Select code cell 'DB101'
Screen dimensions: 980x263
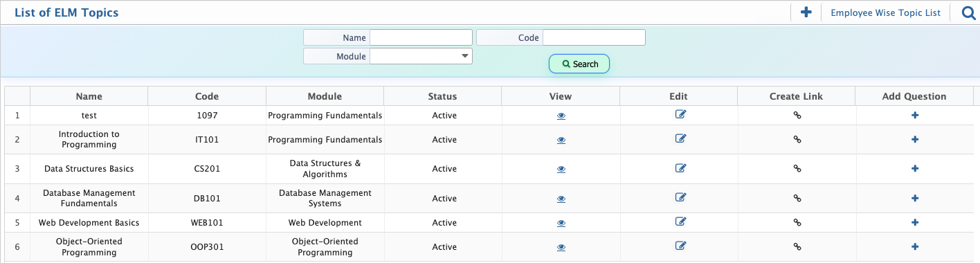click(207, 199)
